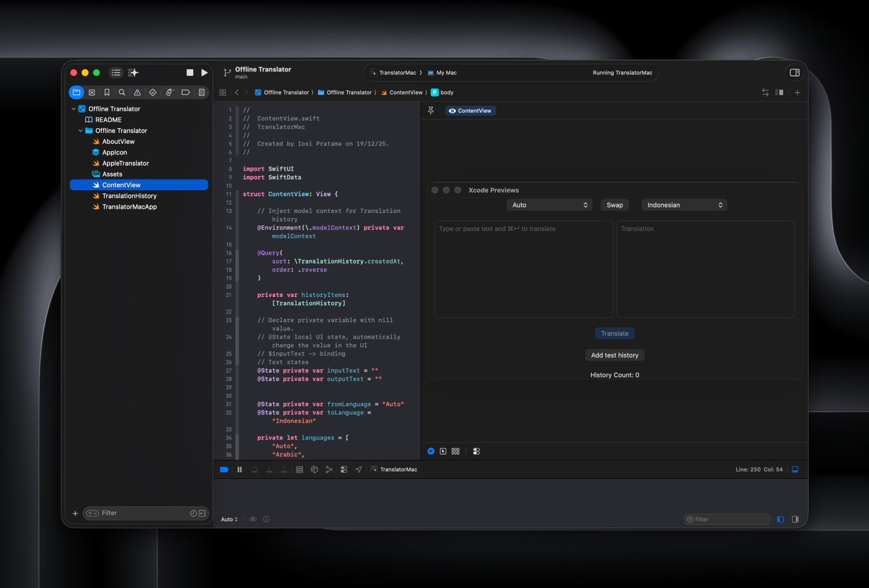Click the Add test history button

pos(614,355)
